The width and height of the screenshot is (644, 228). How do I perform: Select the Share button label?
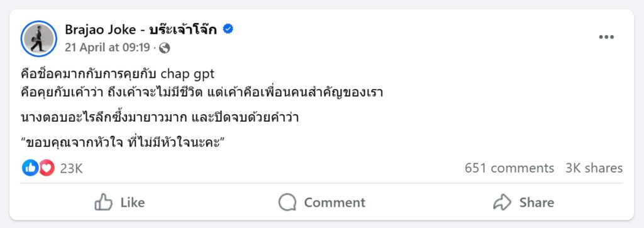coord(536,203)
